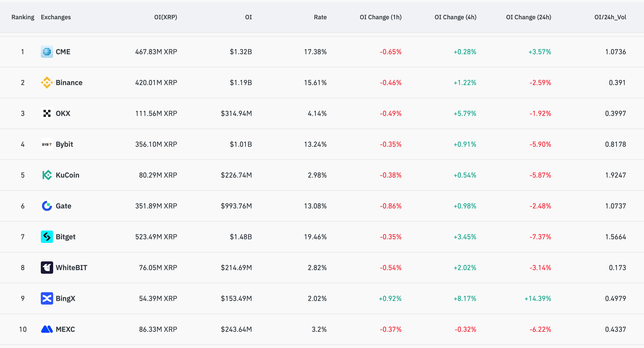The height and width of the screenshot is (348, 644).
Task: Click BingX +14.39% 24h change value
Action: click(x=537, y=298)
